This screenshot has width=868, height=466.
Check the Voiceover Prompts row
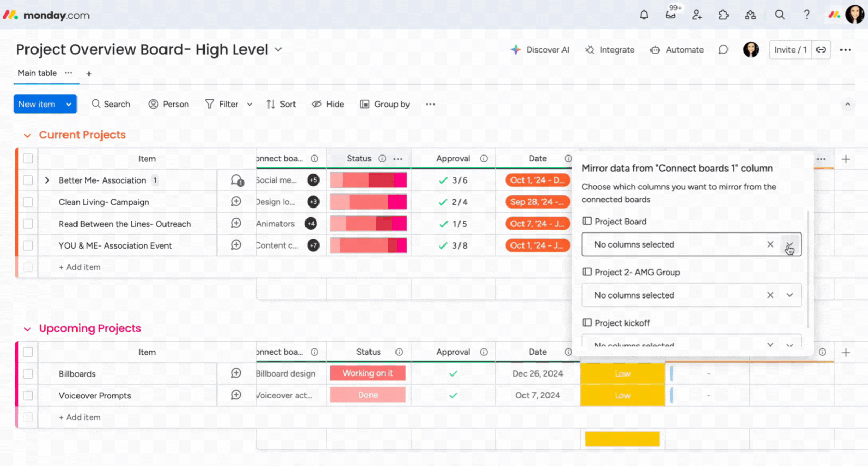click(x=28, y=396)
